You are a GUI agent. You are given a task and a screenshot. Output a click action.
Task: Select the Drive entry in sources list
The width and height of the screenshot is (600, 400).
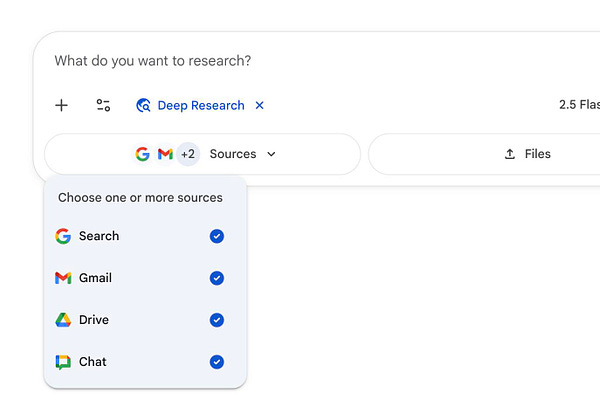pyautogui.click(x=94, y=320)
